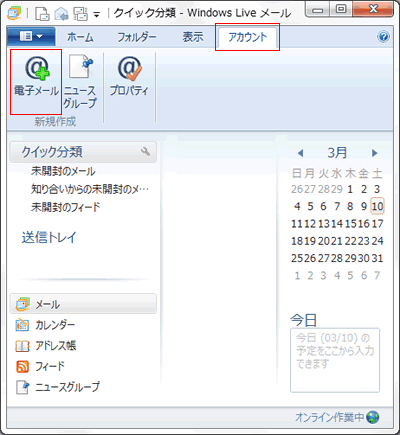Click the クイック分類 header
The height and width of the screenshot is (435, 400).
pos(83,152)
